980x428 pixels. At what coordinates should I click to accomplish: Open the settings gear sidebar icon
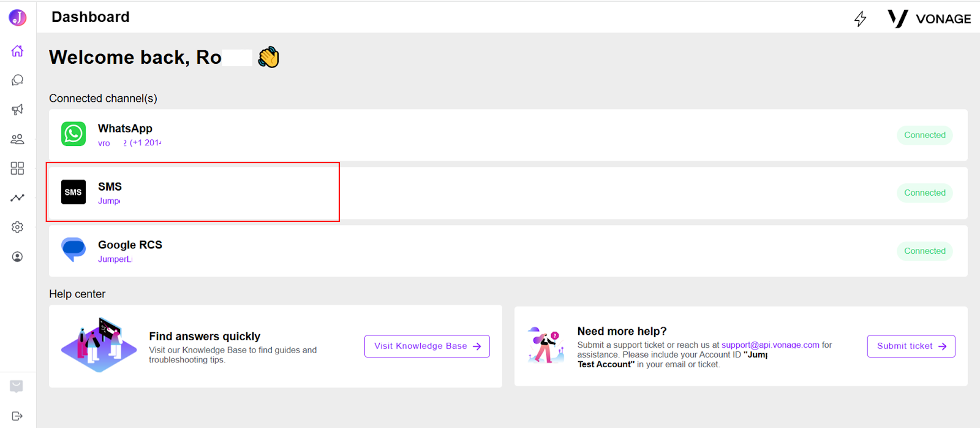[17, 227]
